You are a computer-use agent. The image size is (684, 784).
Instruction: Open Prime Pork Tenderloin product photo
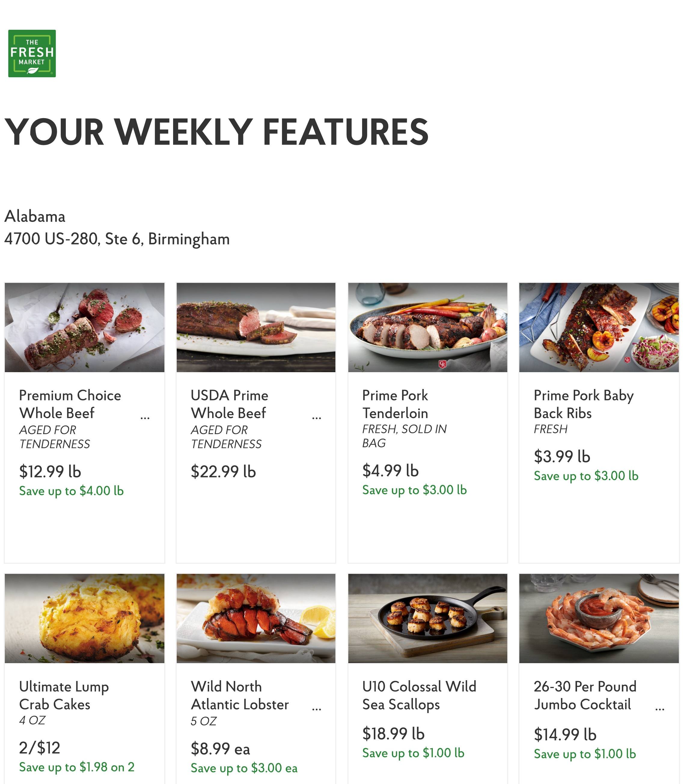(427, 327)
